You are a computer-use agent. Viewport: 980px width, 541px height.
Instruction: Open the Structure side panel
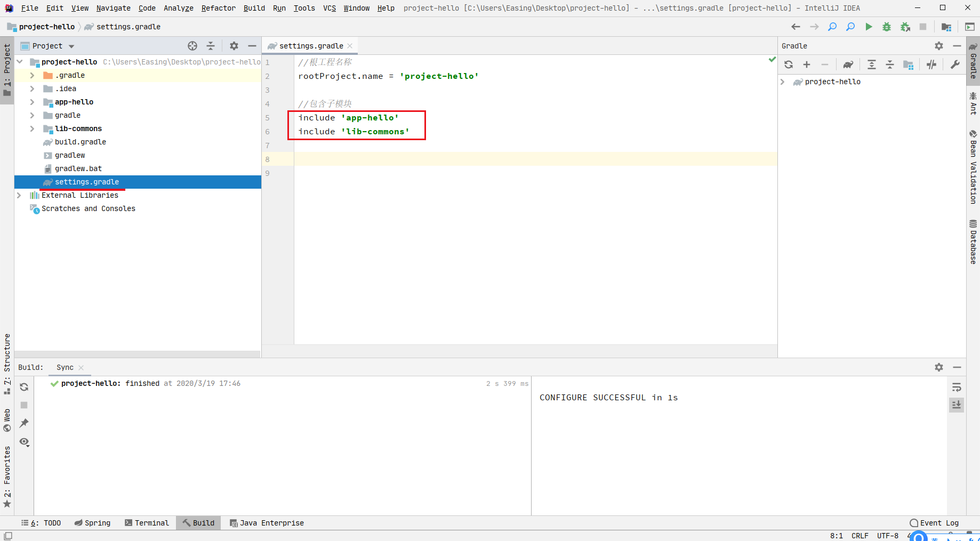7,364
